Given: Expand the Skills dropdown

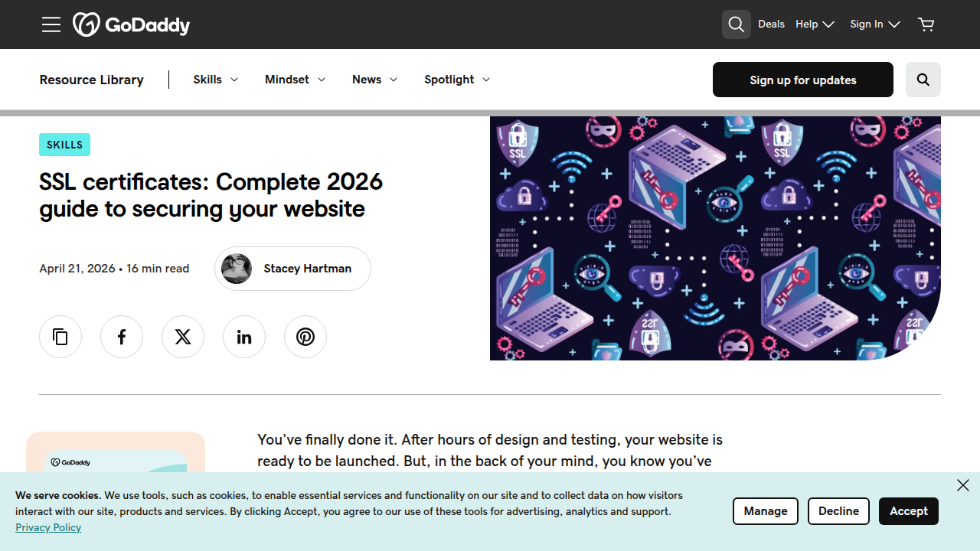Looking at the screenshot, I should 216,80.
